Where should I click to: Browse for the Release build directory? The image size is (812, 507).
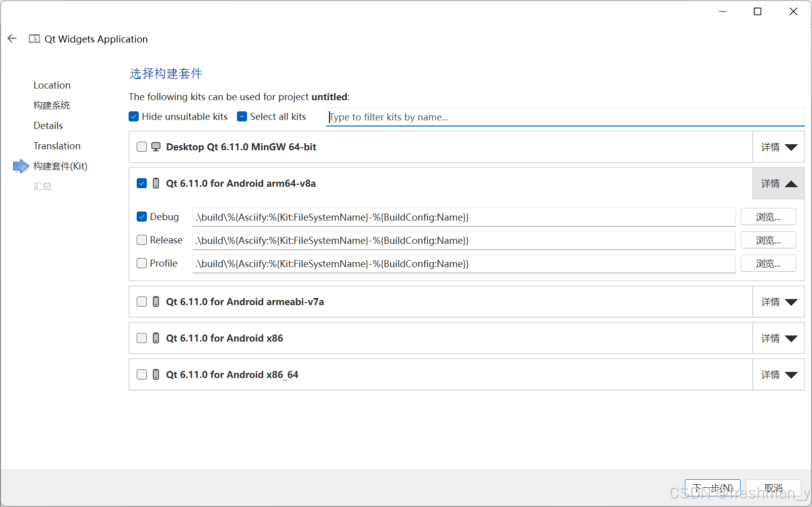tap(768, 240)
